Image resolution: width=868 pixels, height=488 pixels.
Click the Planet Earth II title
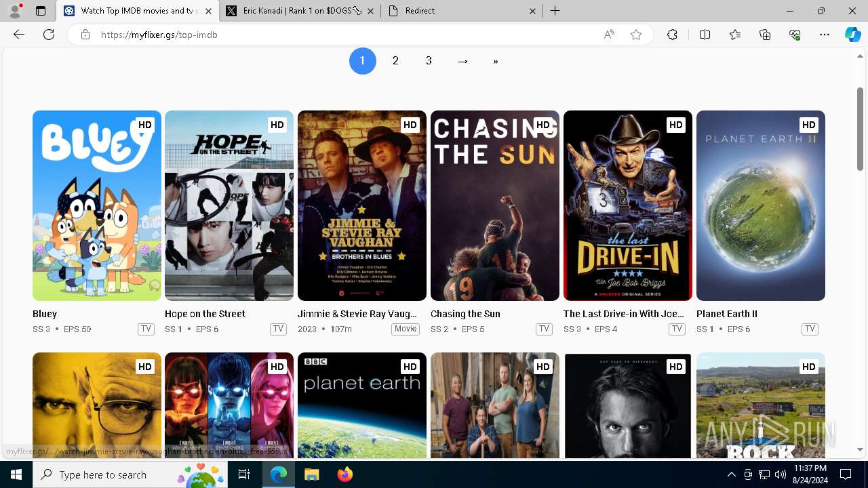click(x=727, y=314)
